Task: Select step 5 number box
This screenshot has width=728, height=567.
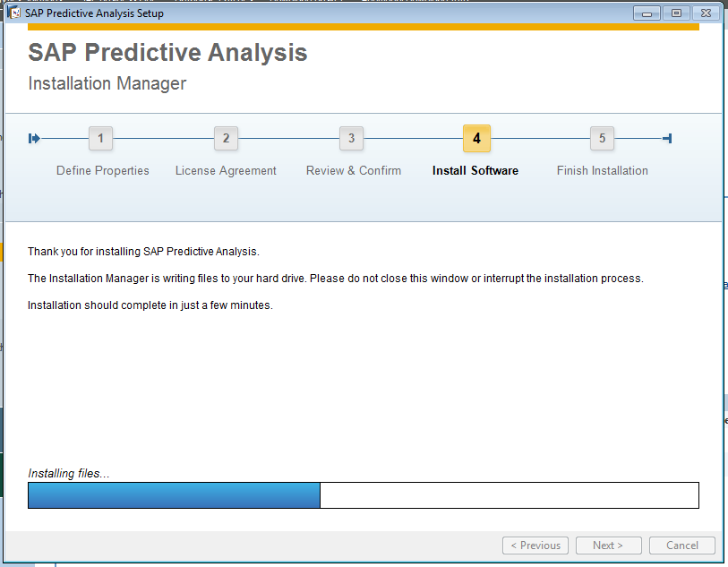Action: [602, 138]
